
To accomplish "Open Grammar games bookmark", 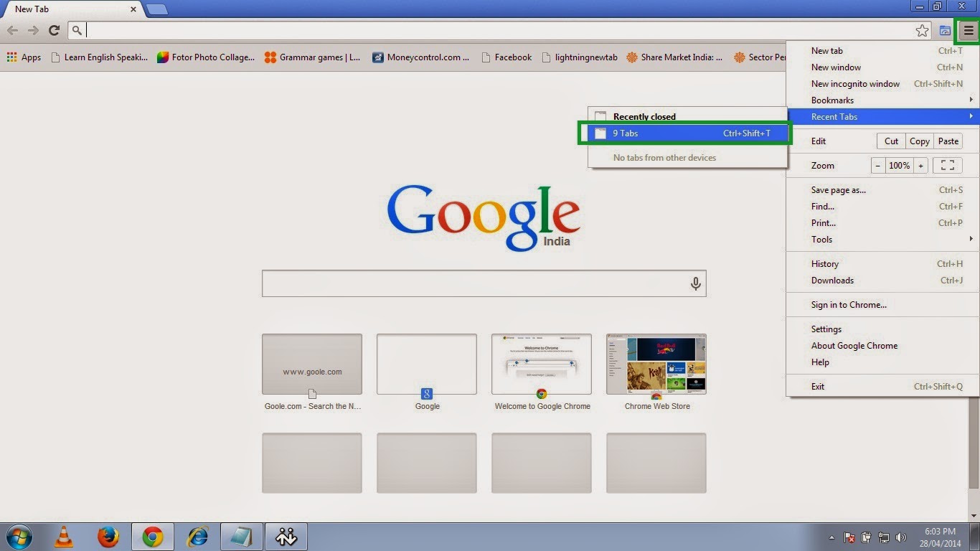I will (313, 57).
